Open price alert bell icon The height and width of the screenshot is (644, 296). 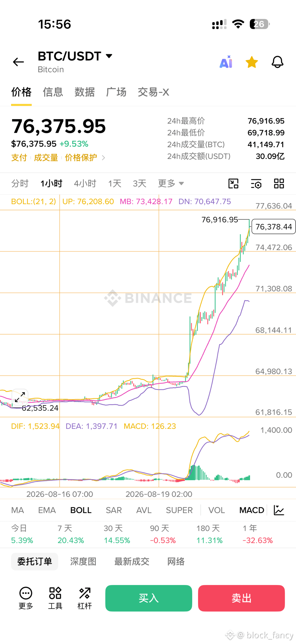277,62
